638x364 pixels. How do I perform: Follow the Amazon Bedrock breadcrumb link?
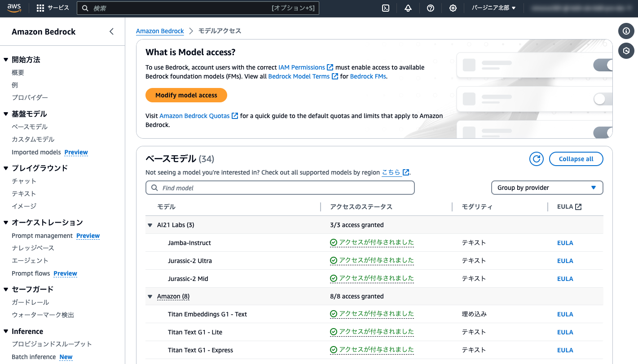(x=160, y=31)
